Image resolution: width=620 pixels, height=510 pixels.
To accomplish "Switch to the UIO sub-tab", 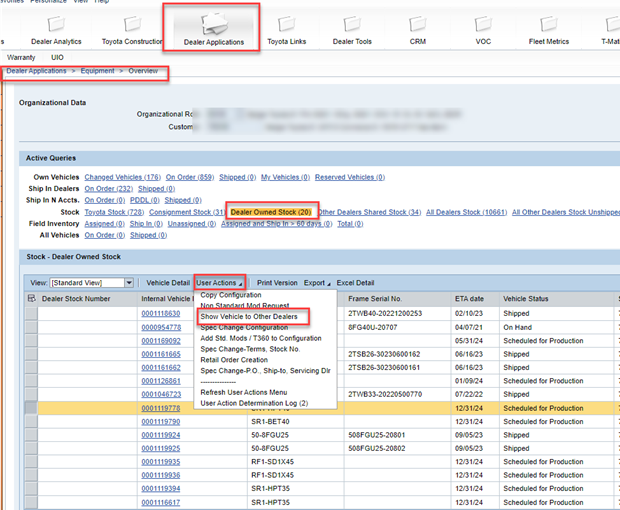I will (57, 57).
